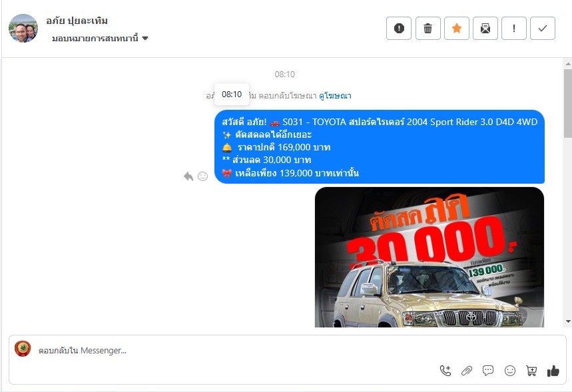Open อภัย ปุยละเทิม profile picture
Screen dimensions: 572x392
23,29
